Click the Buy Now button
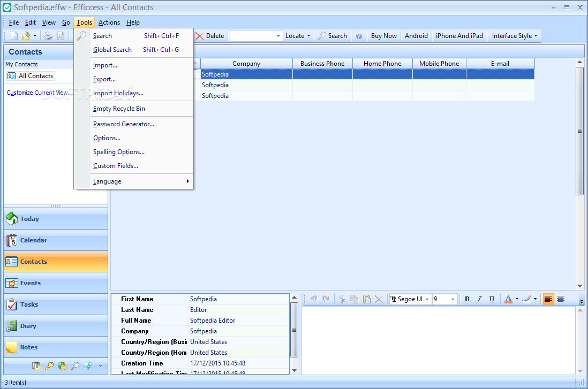This screenshot has height=389, width=588. click(383, 36)
